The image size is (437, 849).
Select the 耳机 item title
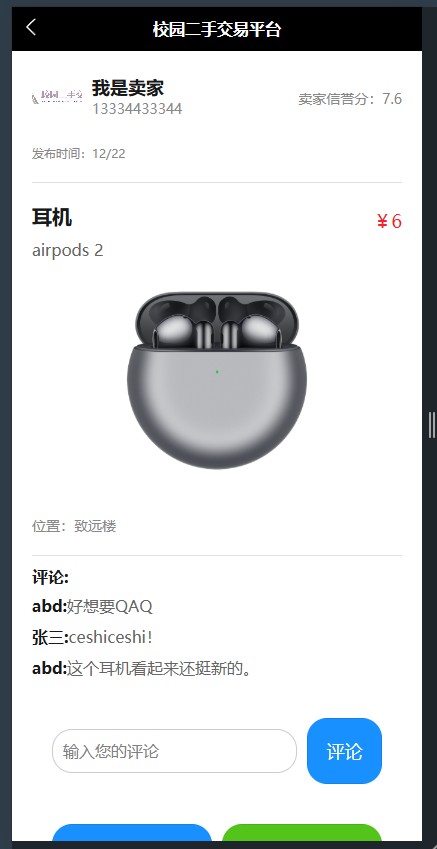click(x=52, y=218)
